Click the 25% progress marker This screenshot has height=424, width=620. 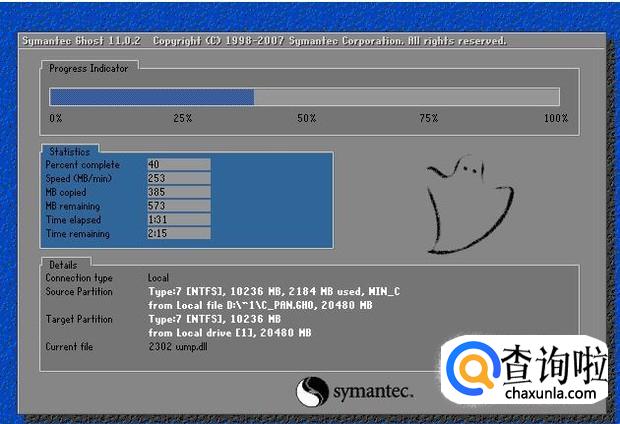point(183,118)
